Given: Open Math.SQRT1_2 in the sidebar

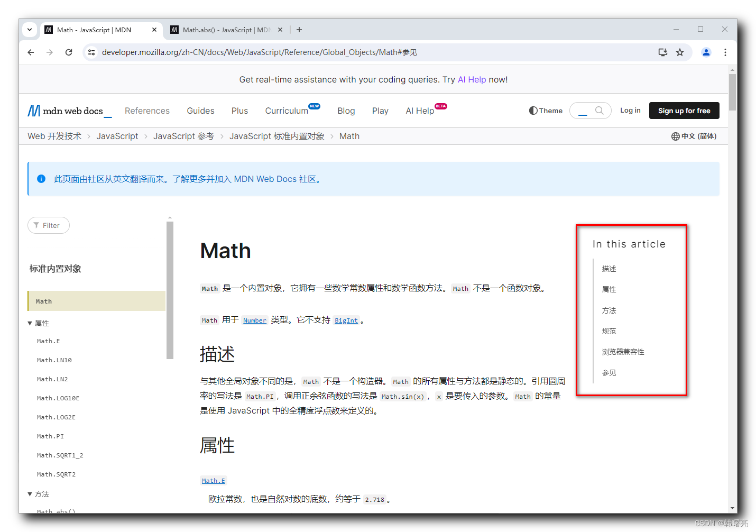Looking at the screenshot, I should [x=60, y=456].
